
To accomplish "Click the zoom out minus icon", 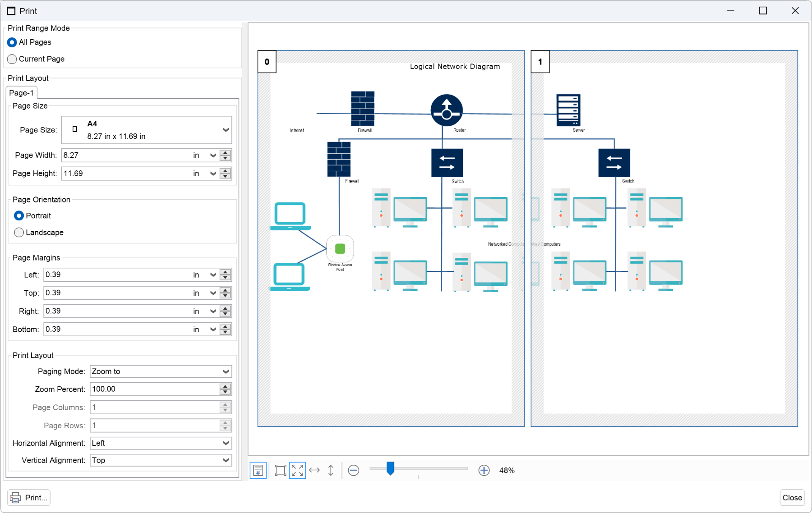I will 354,471.
